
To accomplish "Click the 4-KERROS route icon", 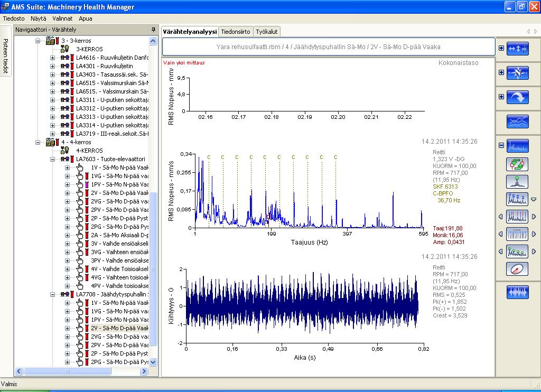I will (x=64, y=151).
